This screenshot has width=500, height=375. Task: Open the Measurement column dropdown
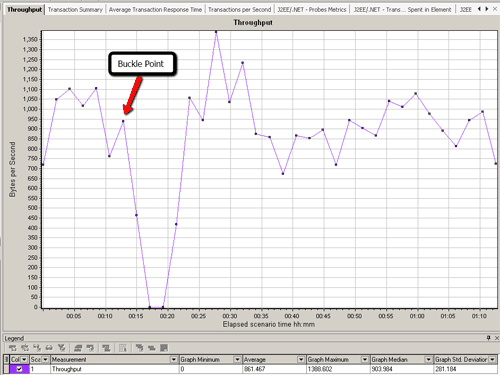click(174, 360)
